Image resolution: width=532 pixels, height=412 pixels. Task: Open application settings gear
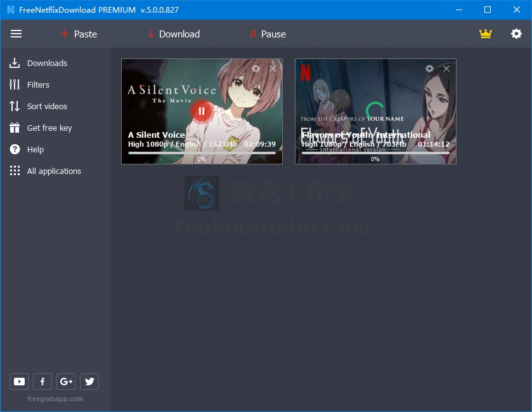tap(516, 34)
